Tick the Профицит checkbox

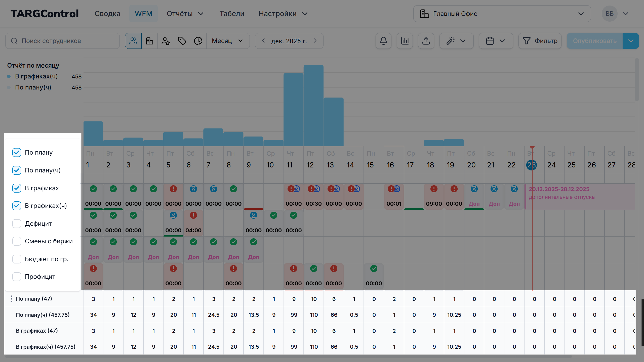click(17, 277)
